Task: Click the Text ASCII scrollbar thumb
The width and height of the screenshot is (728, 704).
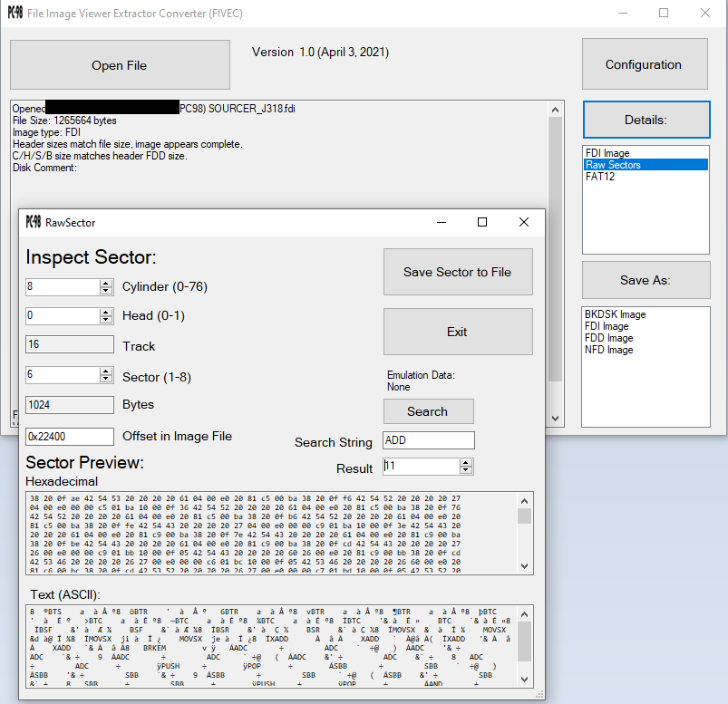Action: 525,641
